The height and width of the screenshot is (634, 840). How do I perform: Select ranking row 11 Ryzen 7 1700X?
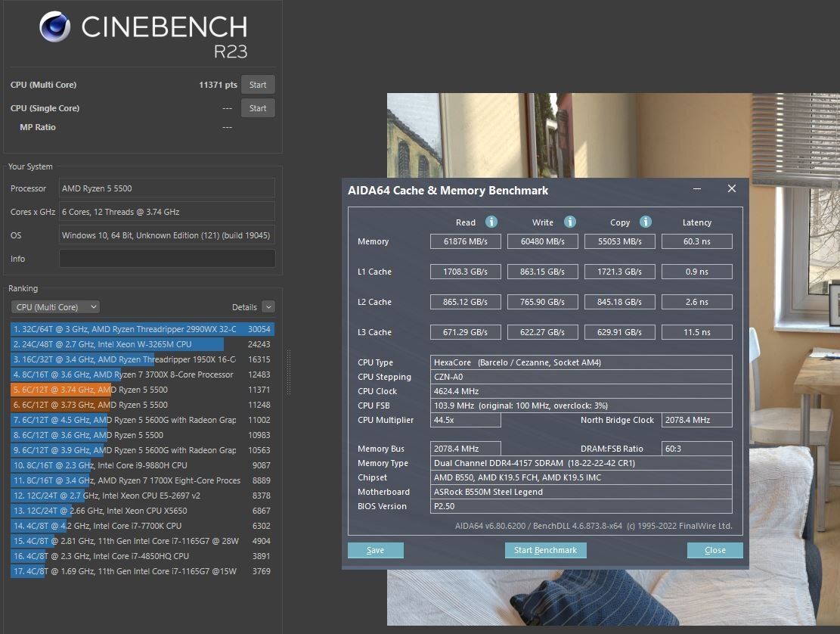pyautogui.click(x=142, y=480)
